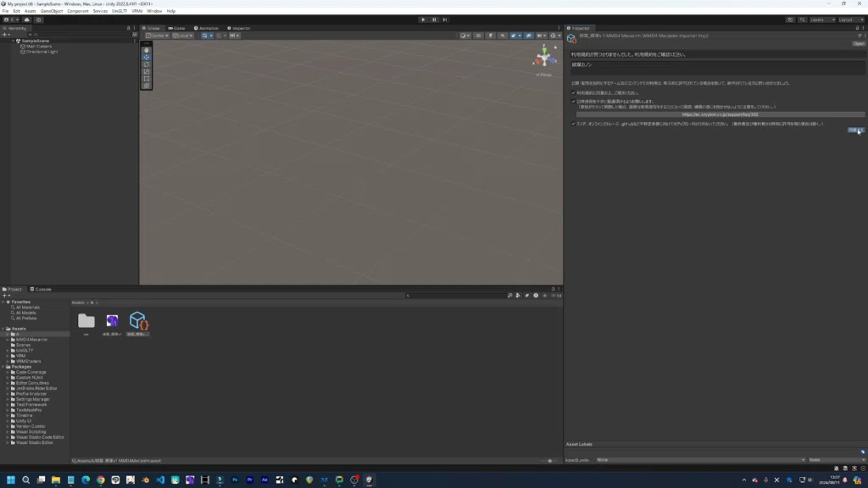This screenshot has height=488, width=868.
Task: Select the TextMeshPro package folder
Action: (x=29, y=410)
